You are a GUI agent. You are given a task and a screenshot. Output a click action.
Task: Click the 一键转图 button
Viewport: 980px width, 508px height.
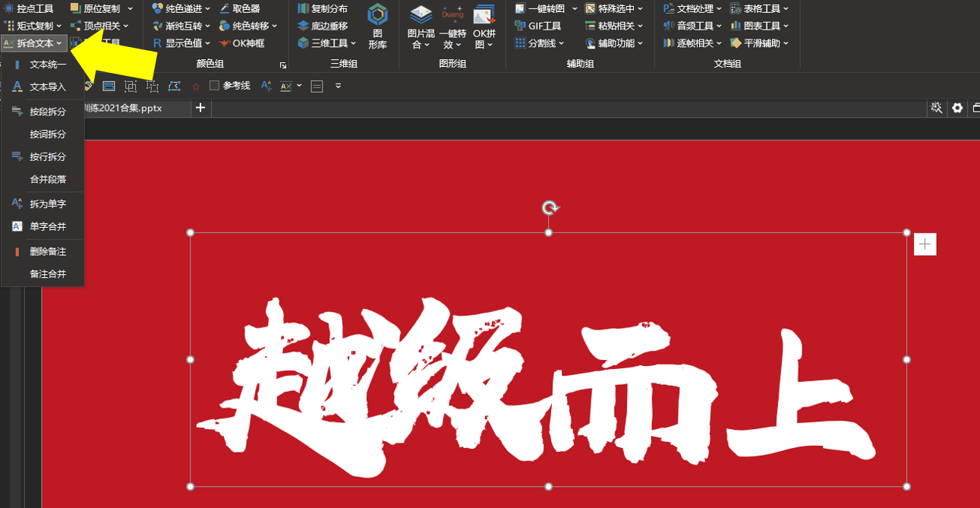point(539,8)
